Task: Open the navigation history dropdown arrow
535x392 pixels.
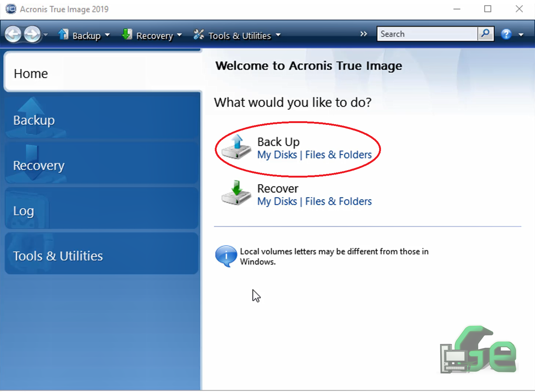Action: point(46,35)
